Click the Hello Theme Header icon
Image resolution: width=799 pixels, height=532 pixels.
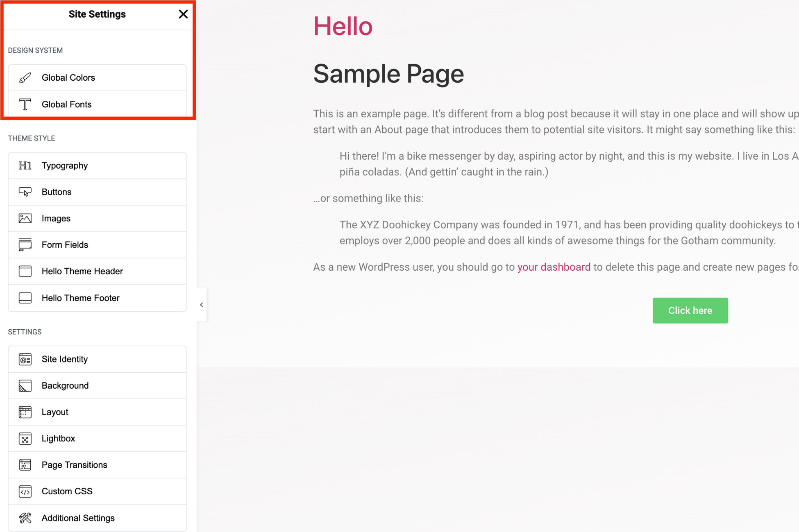(25, 271)
